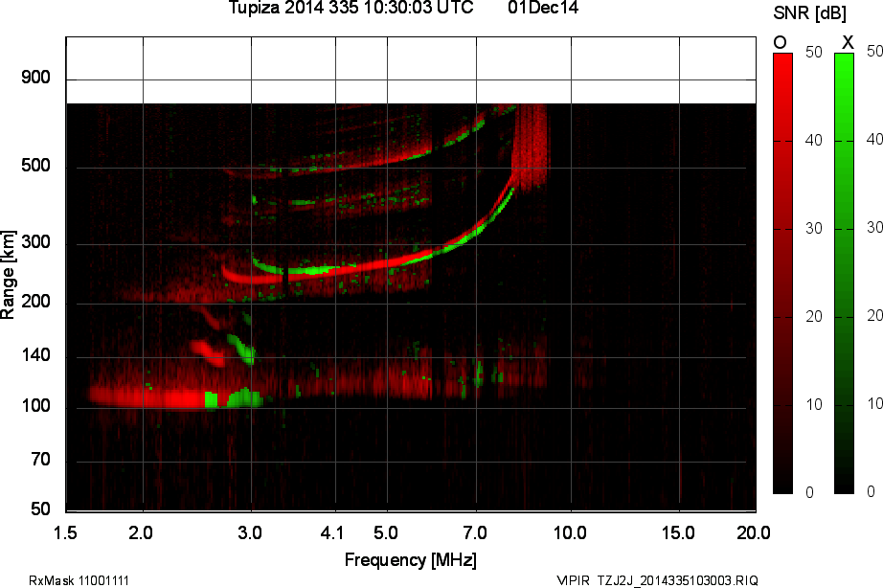Click the '30' tick on the O color bar

point(814,228)
